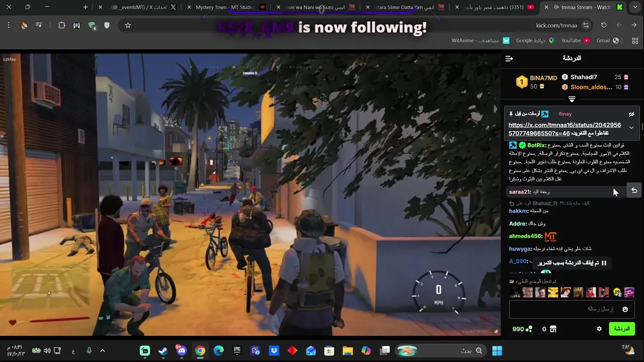Expand the gift leaderboard chevron
644x362 pixels.
tap(572, 99)
